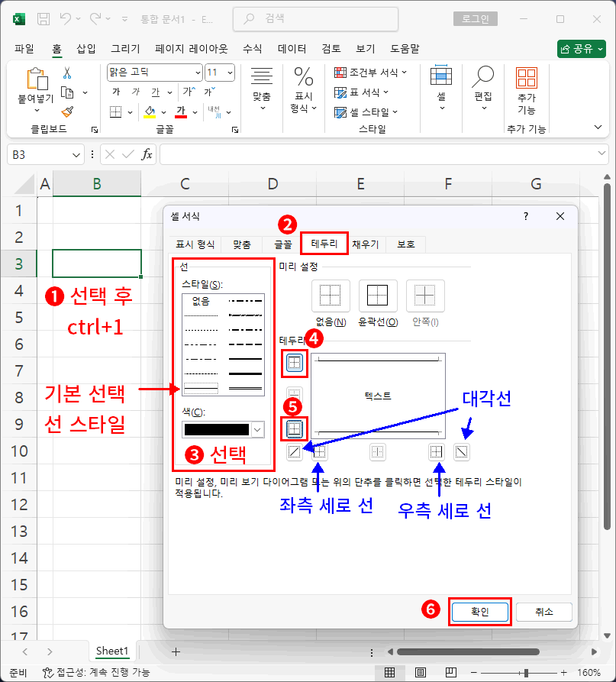Image resolution: width=616 pixels, height=682 pixels.
Task: Open the border color 색 dropdown
Action: [x=257, y=430]
